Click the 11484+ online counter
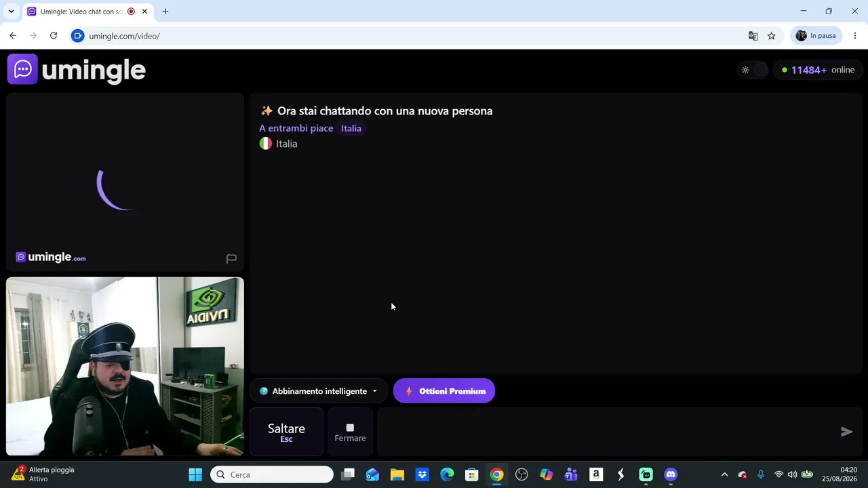The height and width of the screenshot is (488, 868). [817, 70]
